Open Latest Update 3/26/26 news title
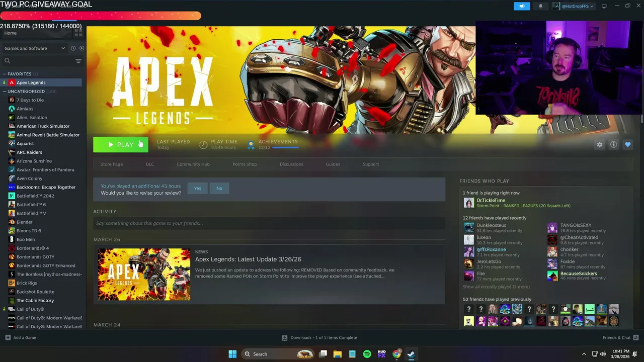 pyautogui.click(x=248, y=259)
